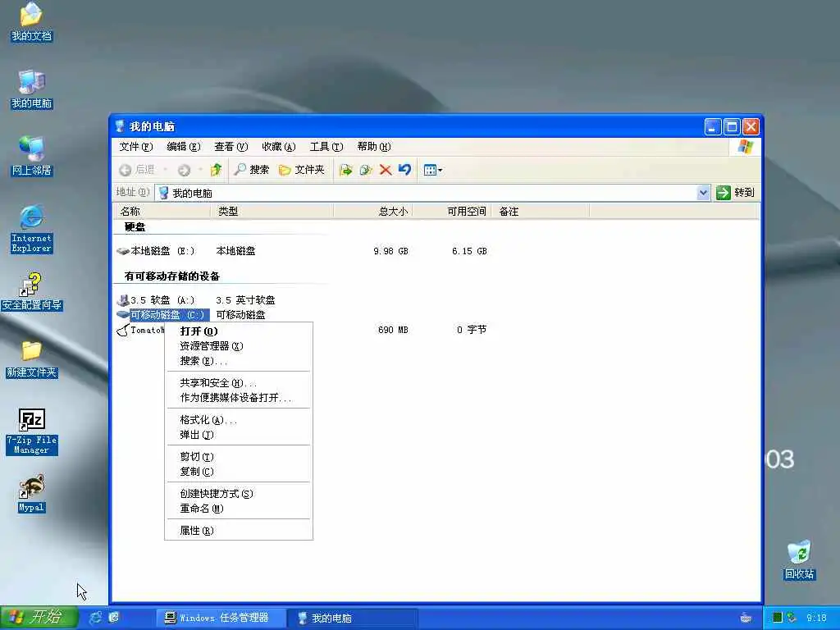The image size is (840, 630).
Task: Open Network Neighborhood desktop icon
Action: point(31,157)
